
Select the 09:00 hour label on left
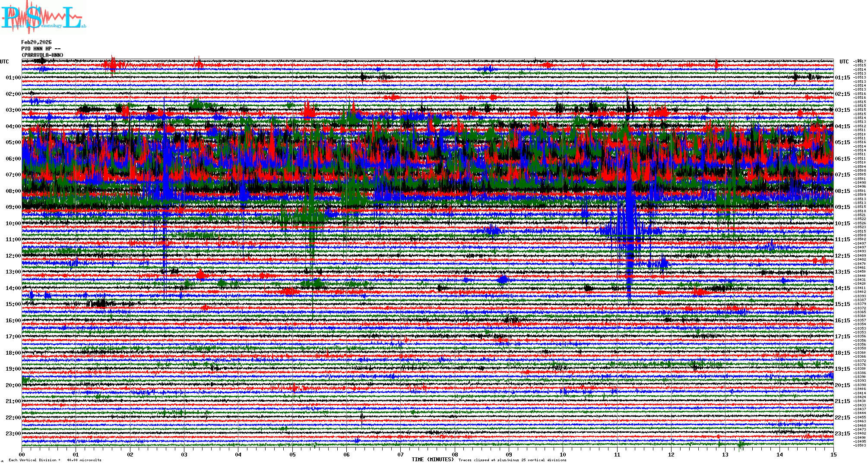(13, 207)
